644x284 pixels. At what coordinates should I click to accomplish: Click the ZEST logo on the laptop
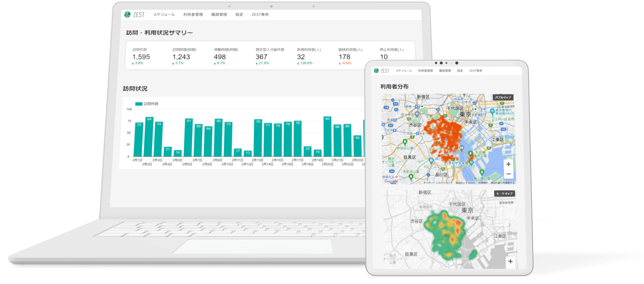[135, 15]
